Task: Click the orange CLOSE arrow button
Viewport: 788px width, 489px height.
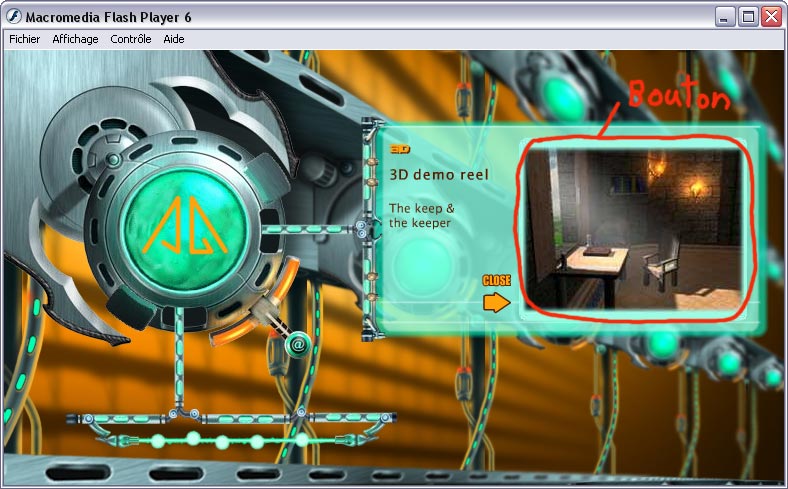Action: pyautogui.click(x=497, y=303)
